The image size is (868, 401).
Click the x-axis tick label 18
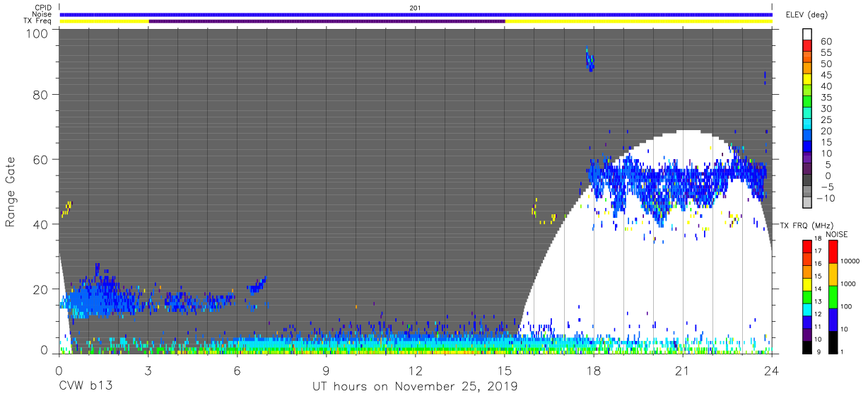click(593, 371)
